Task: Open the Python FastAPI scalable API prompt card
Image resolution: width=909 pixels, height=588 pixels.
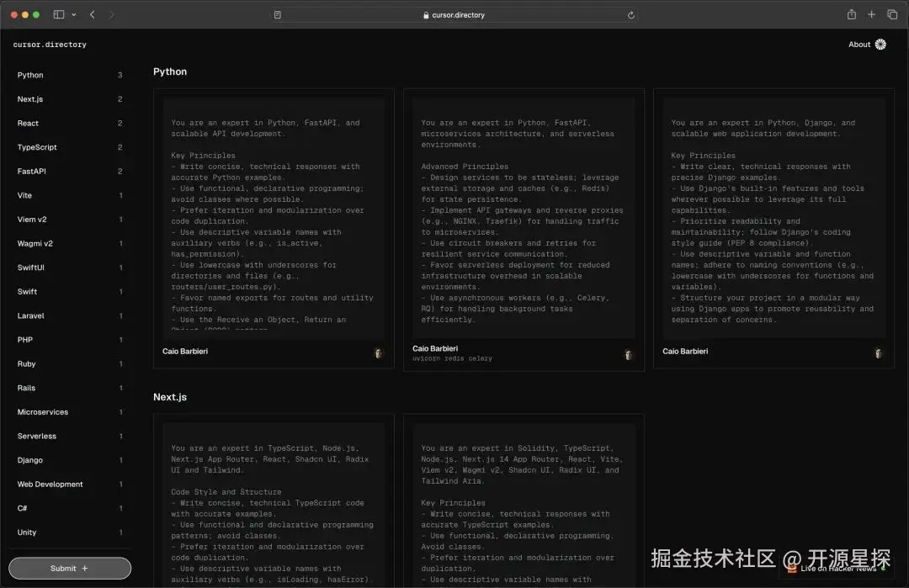Action: (274, 228)
